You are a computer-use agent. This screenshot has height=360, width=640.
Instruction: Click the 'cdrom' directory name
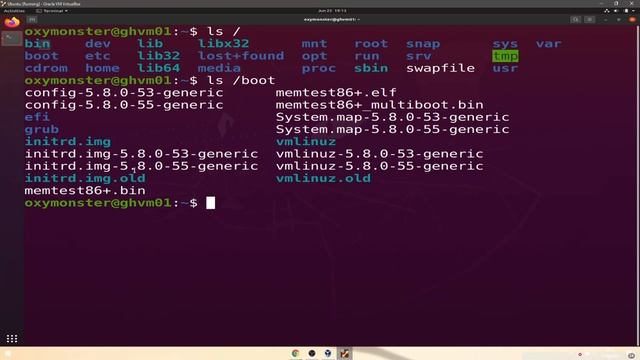(x=46, y=68)
